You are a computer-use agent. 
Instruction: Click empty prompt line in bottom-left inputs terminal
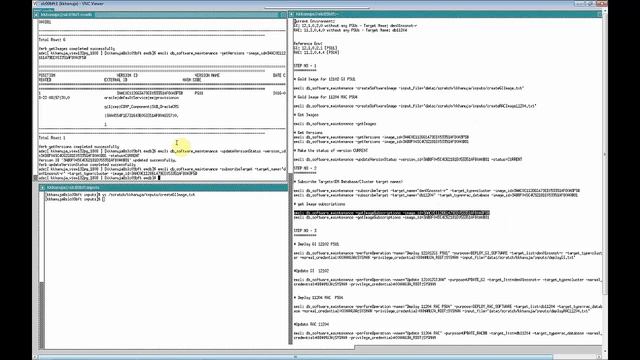click(75, 199)
